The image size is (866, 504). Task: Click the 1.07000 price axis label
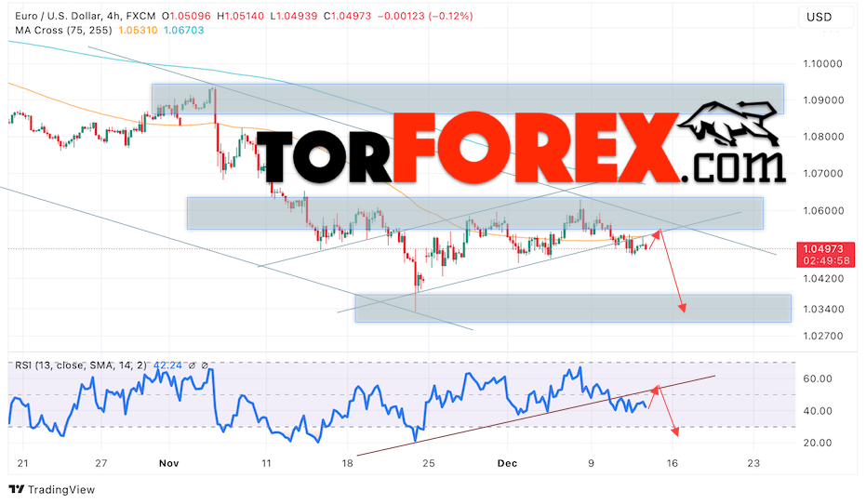point(822,174)
